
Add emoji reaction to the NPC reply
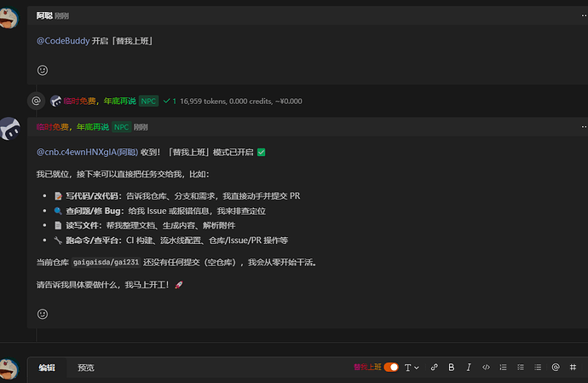pos(43,314)
